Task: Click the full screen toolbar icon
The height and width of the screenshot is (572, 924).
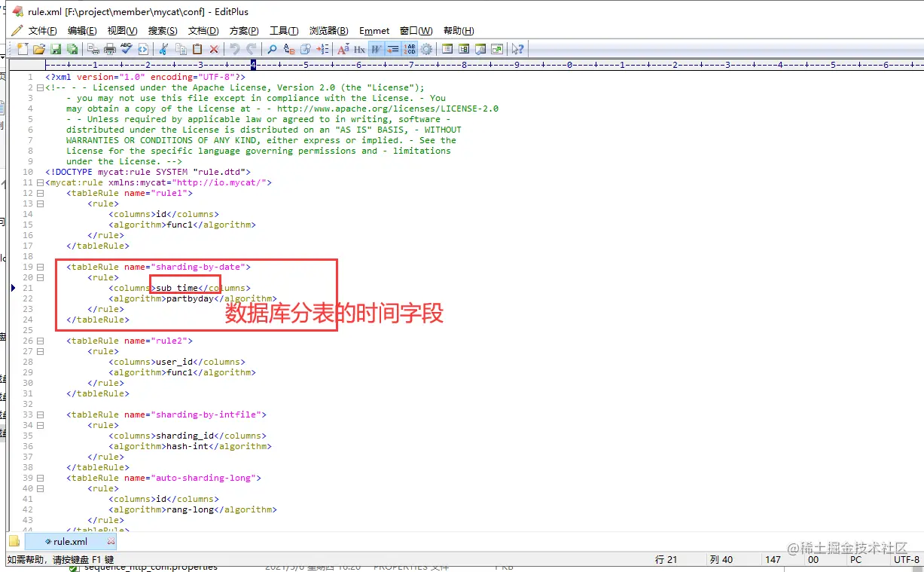Action: pos(497,49)
